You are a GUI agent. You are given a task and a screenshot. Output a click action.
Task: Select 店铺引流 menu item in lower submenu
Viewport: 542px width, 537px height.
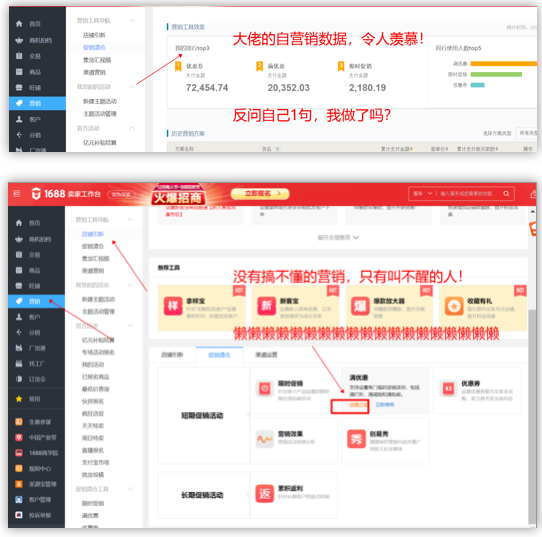pos(93,234)
